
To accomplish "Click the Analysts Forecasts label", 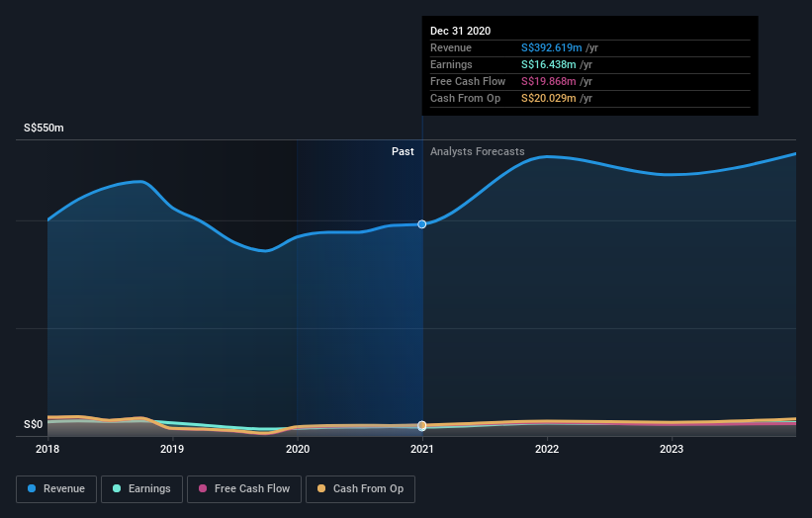I will [x=478, y=151].
